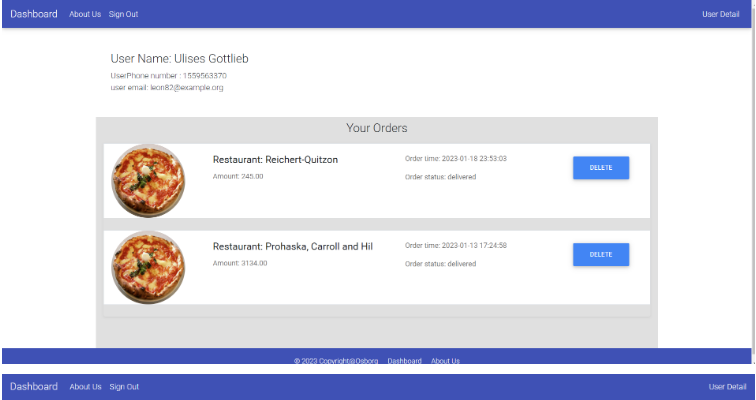Click Amount: 3134.00 text
The image size is (756, 400).
pyautogui.click(x=240, y=263)
